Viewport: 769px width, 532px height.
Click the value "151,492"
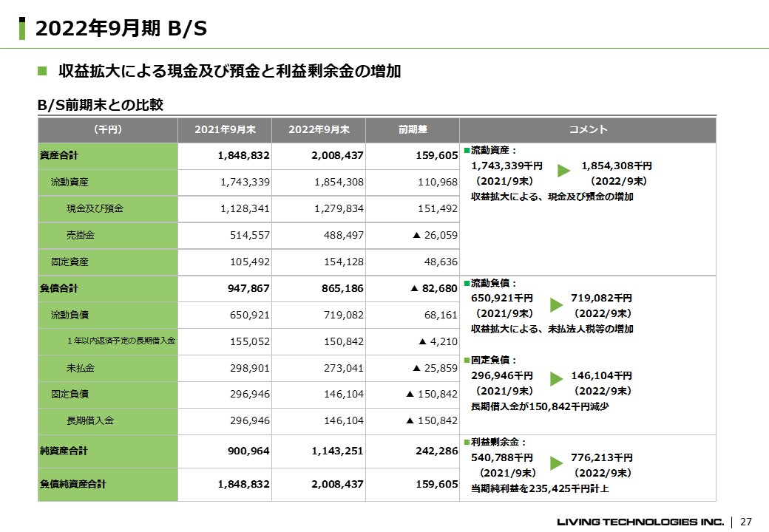pyautogui.click(x=438, y=208)
